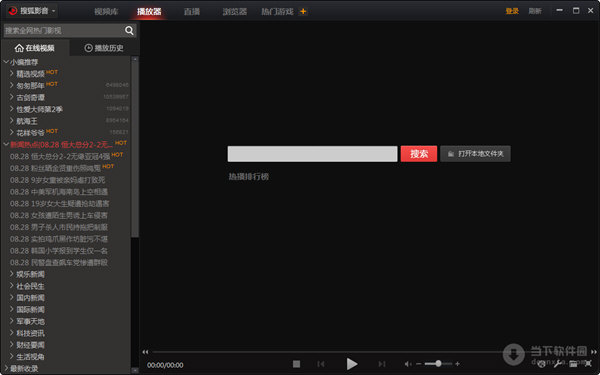The image size is (600, 375).
Task: Expand the 最新收录 section
Action: [6, 368]
